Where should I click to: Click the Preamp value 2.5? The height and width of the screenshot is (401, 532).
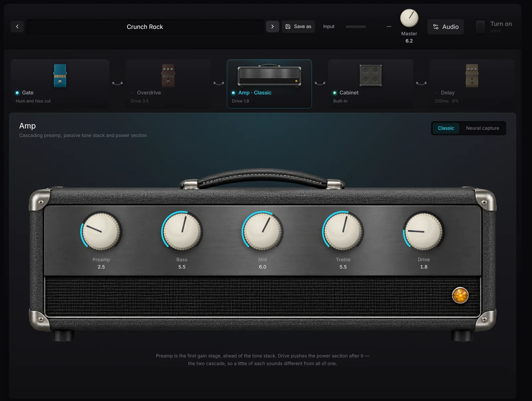101,267
